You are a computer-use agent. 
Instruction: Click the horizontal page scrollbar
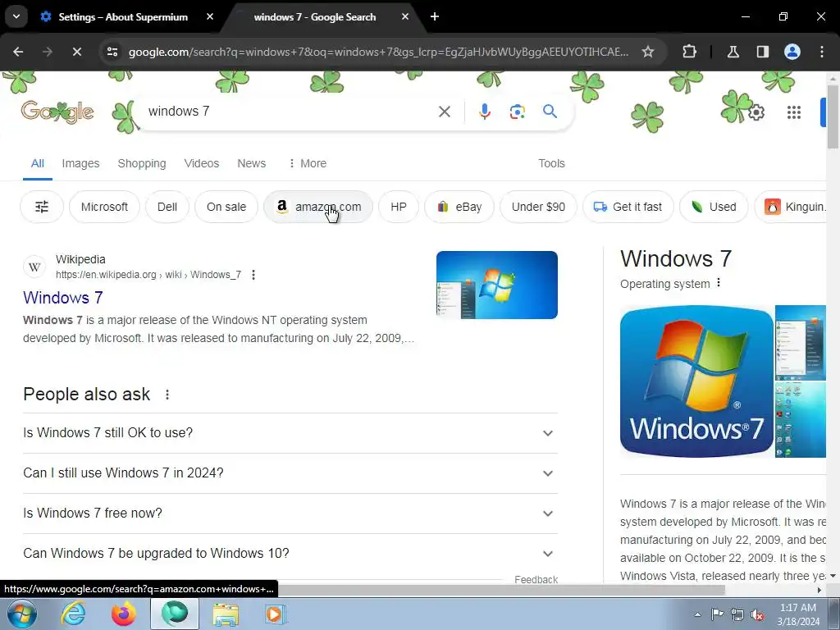501,590
